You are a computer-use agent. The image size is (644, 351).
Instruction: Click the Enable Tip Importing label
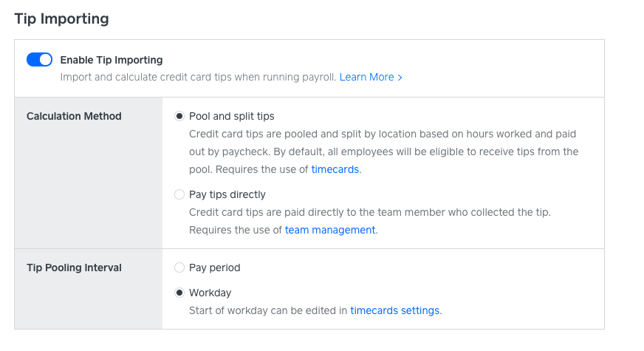[112, 60]
